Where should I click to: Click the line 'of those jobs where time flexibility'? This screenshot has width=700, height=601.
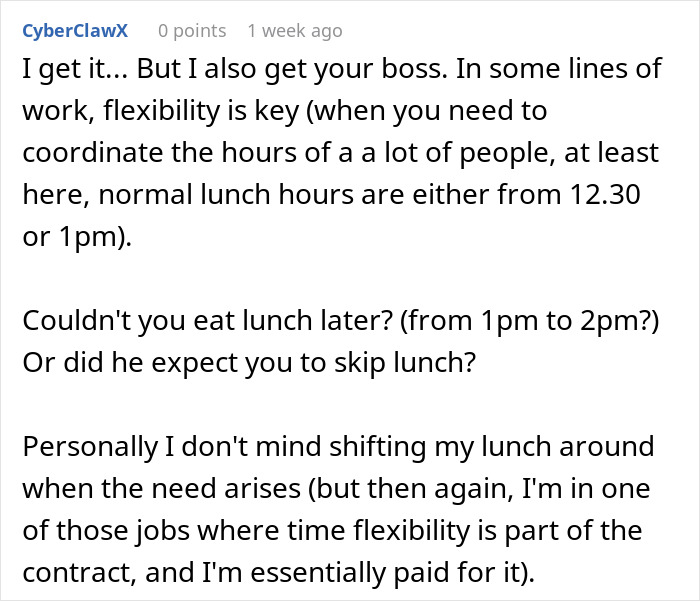(333, 531)
